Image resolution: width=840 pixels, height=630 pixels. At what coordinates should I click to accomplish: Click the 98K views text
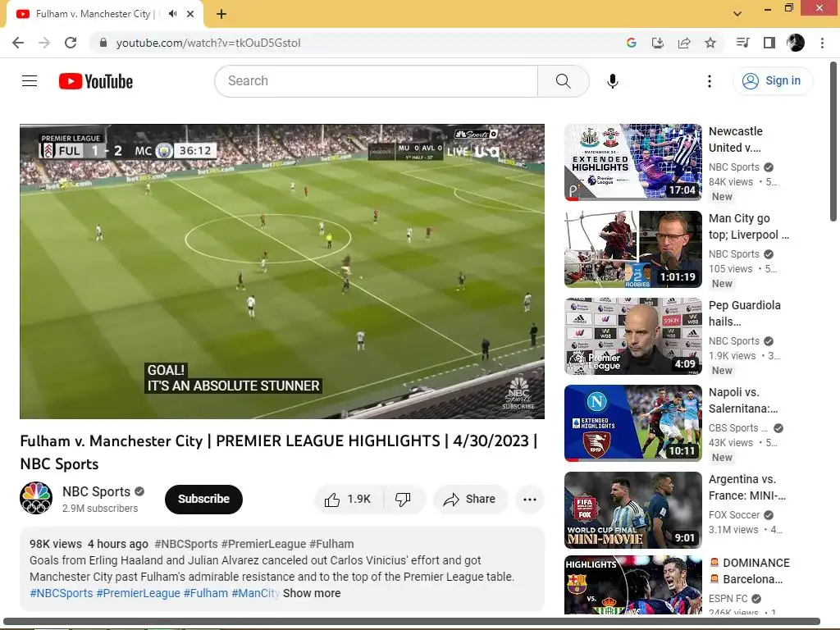(x=56, y=545)
